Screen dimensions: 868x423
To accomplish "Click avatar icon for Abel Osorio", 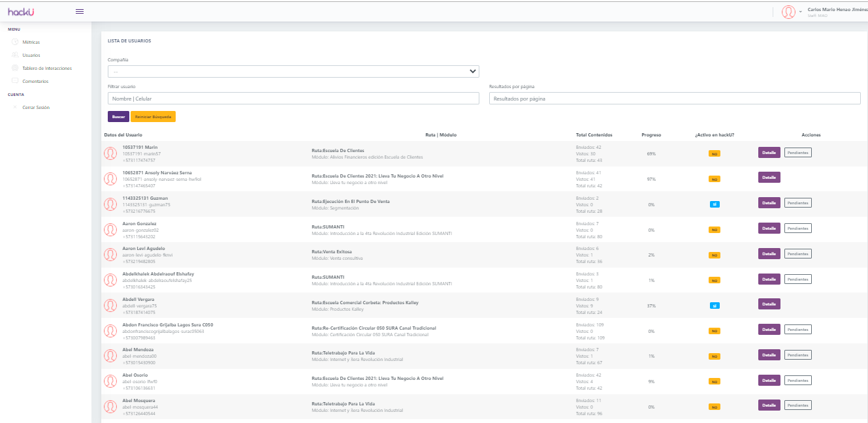I will pos(110,381).
